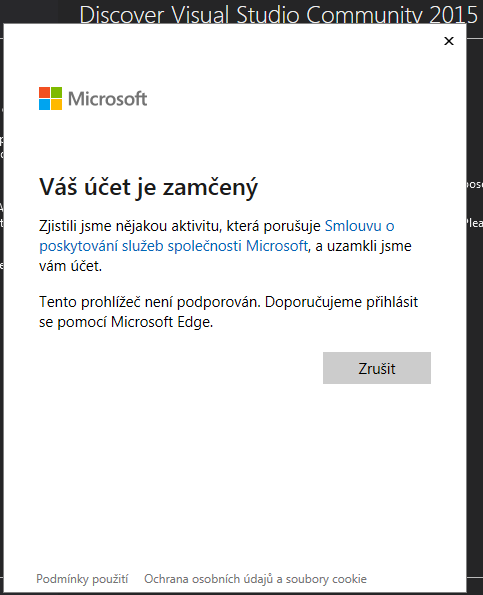
Task: Click the green square of the Microsoft logo
Action: [x=57, y=93]
